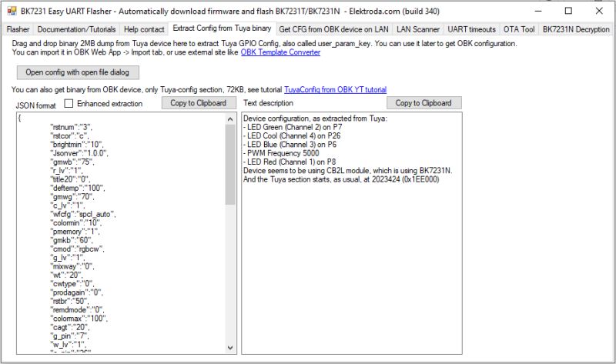
Task: Maximize the BK7231 Flasher window
Action: click(x=568, y=11)
